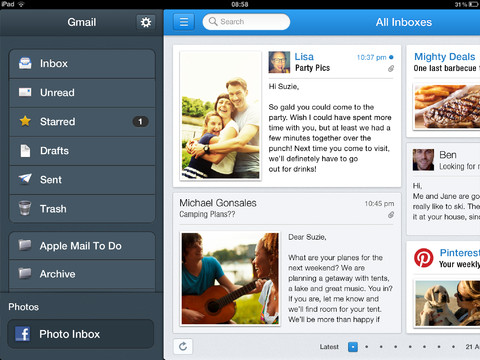The image size is (480, 360).
Task: Refresh the inbox with reload icon
Action: click(183, 346)
